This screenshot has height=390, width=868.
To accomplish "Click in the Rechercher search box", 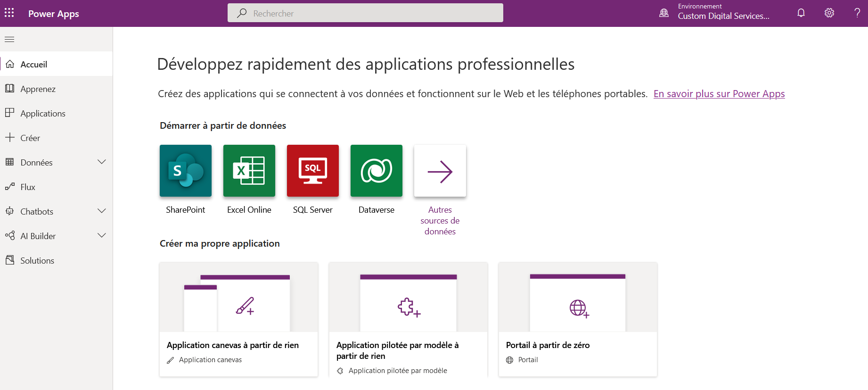I will pos(365,13).
